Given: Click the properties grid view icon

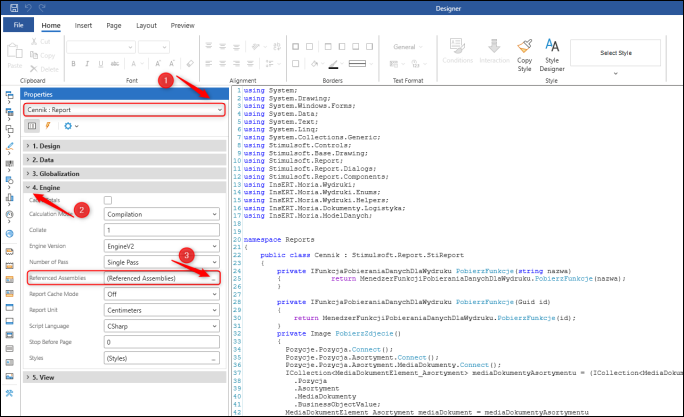Looking at the screenshot, I should (x=31, y=126).
